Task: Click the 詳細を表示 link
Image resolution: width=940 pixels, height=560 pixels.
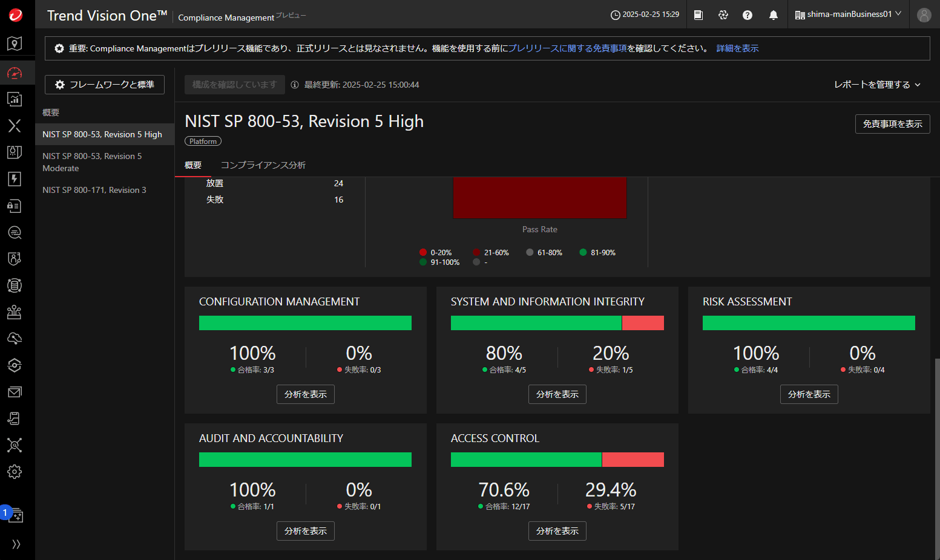Action: tap(737, 48)
